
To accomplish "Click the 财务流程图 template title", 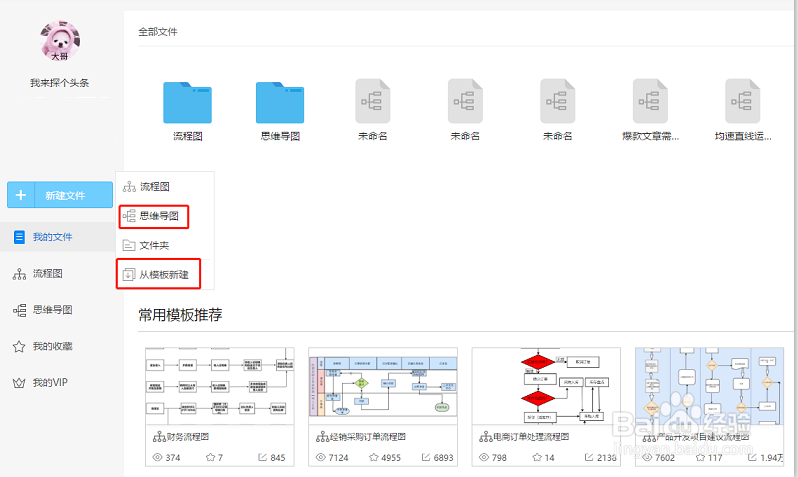I will 188,437.
